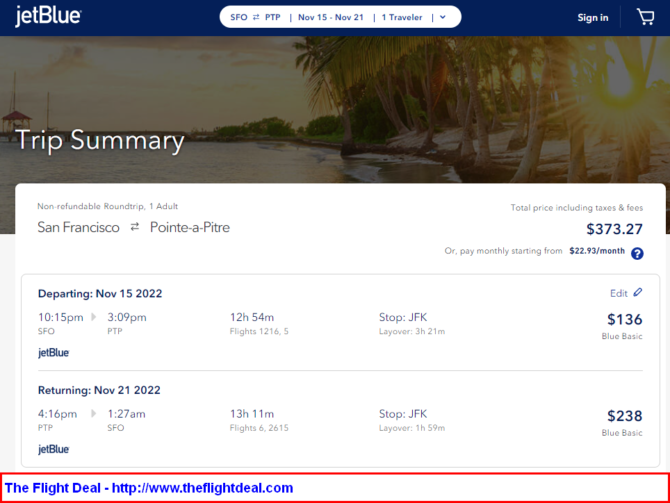
Task: Edit the departing flight selection
Action: [x=626, y=293]
